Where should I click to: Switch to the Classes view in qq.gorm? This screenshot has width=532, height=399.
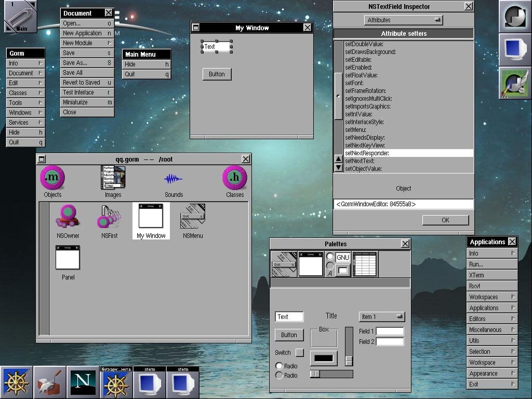(234, 179)
